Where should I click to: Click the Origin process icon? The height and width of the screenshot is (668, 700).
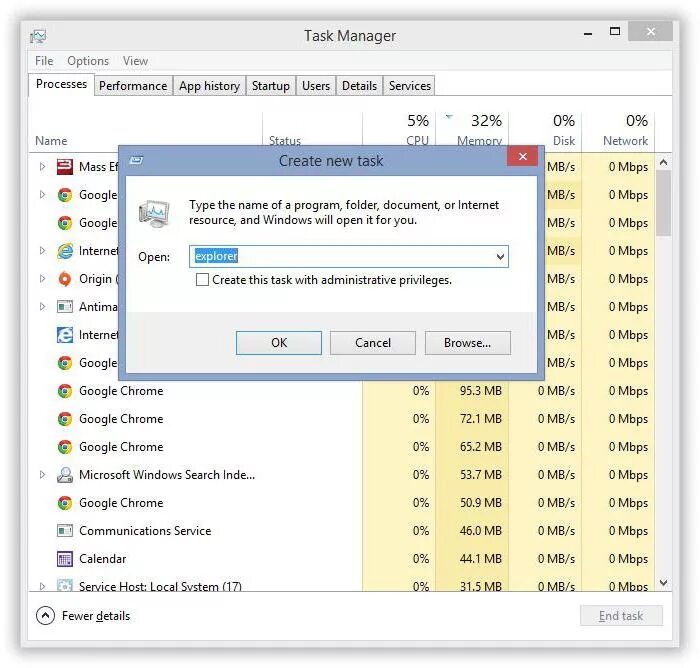(x=65, y=279)
